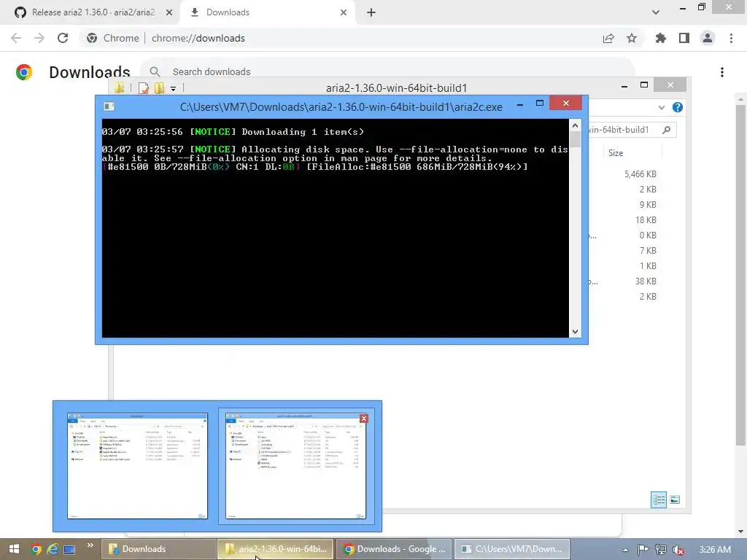
Task: Minimize the aria2c console window
Action: [x=520, y=104]
